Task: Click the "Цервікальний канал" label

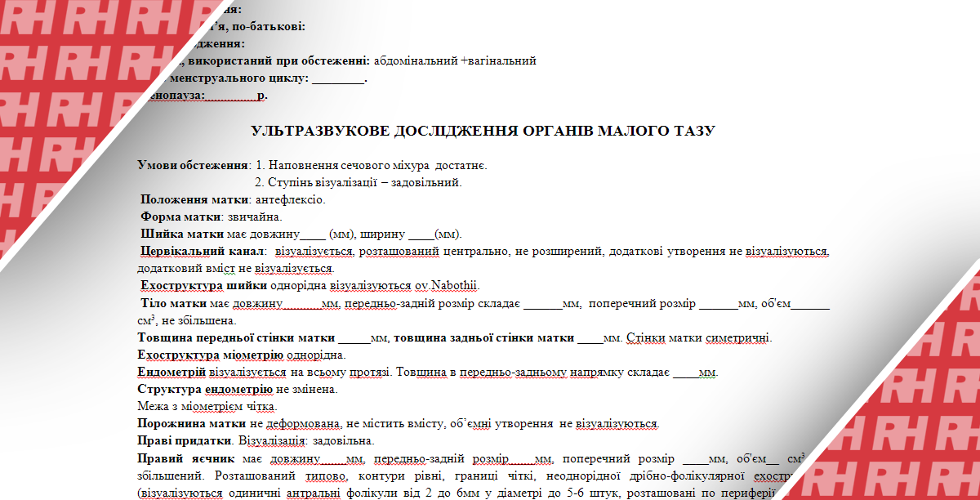Action: pyautogui.click(x=203, y=251)
